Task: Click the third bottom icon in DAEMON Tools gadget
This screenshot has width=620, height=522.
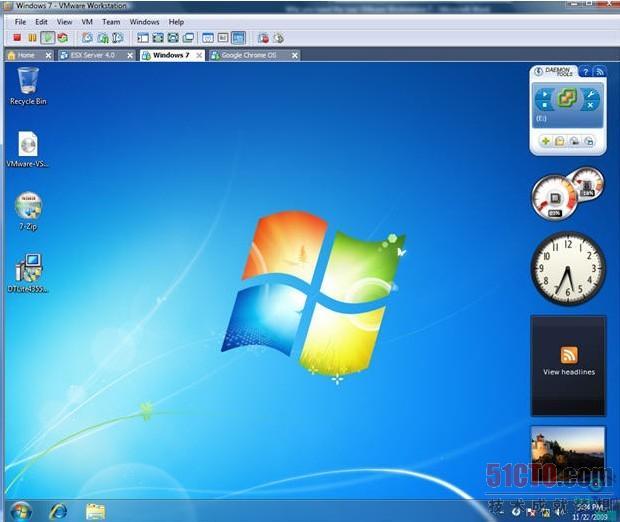Action: (x=575, y=141)
